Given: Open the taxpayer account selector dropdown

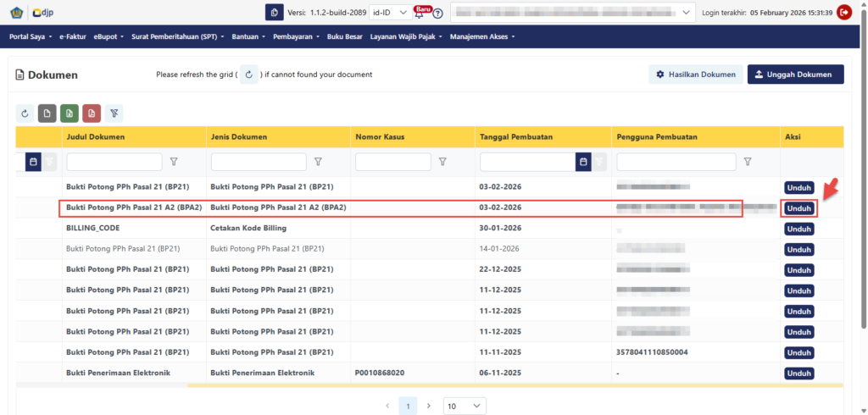Looking at the screenshot, I should point(572,13).
